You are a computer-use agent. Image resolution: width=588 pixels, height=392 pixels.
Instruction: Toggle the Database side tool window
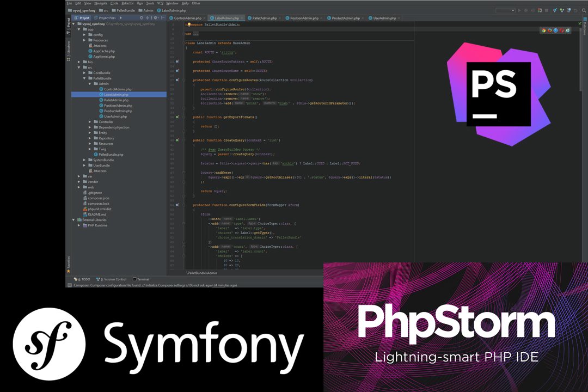pyautogui.click(x=585, y=26)
